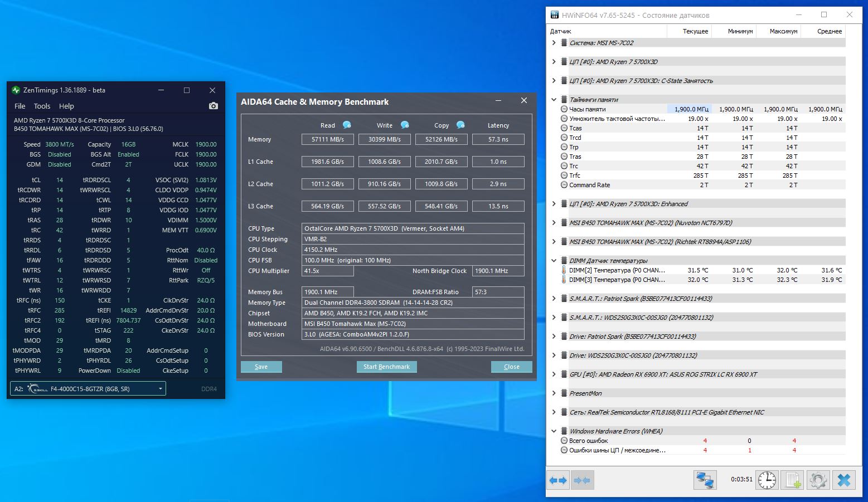Click the chip icon beside GPU [#0] group
868x502 pixels.
(x=564, y=374)
